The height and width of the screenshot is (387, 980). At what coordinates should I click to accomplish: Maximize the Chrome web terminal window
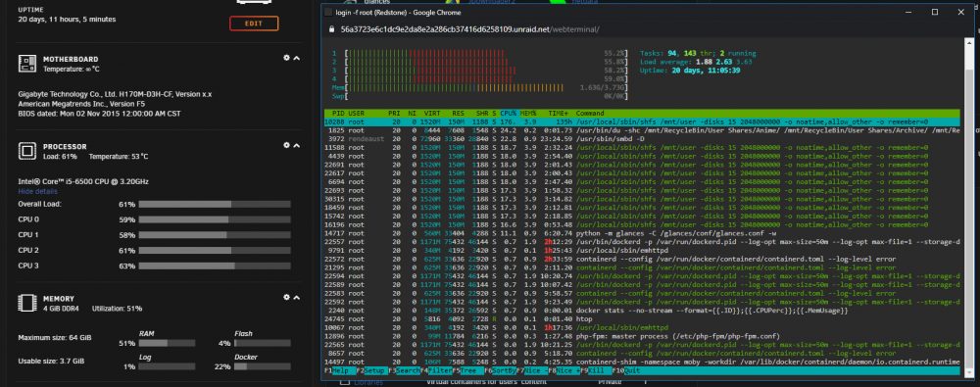point(935,12)
